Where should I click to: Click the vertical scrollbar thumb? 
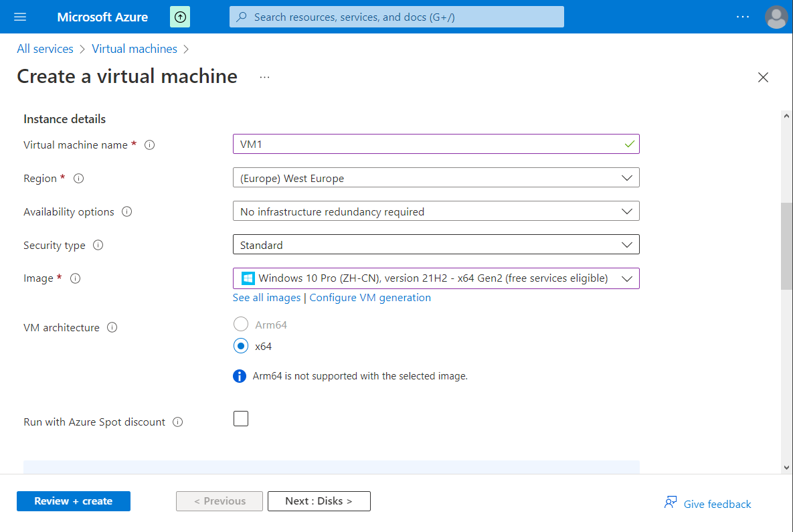coord(786,246)
